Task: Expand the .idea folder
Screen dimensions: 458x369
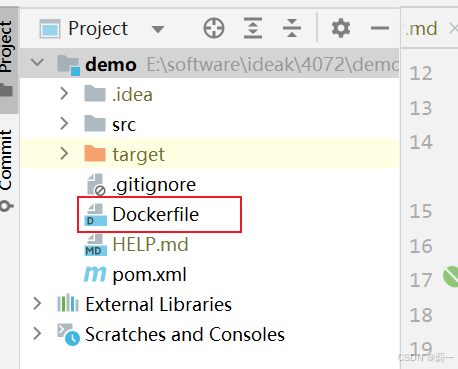Action: [x=64, y=94]
